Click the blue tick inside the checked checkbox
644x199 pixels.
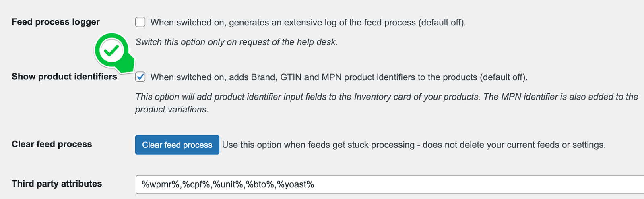[140, 77]
